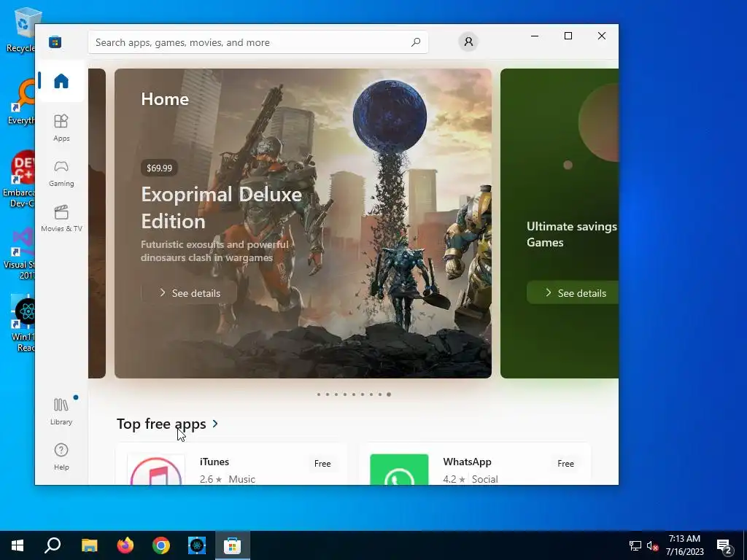Screen dimensions: 747x560
Task: Click the Microsoft Store logo icon
Action: 55,42
